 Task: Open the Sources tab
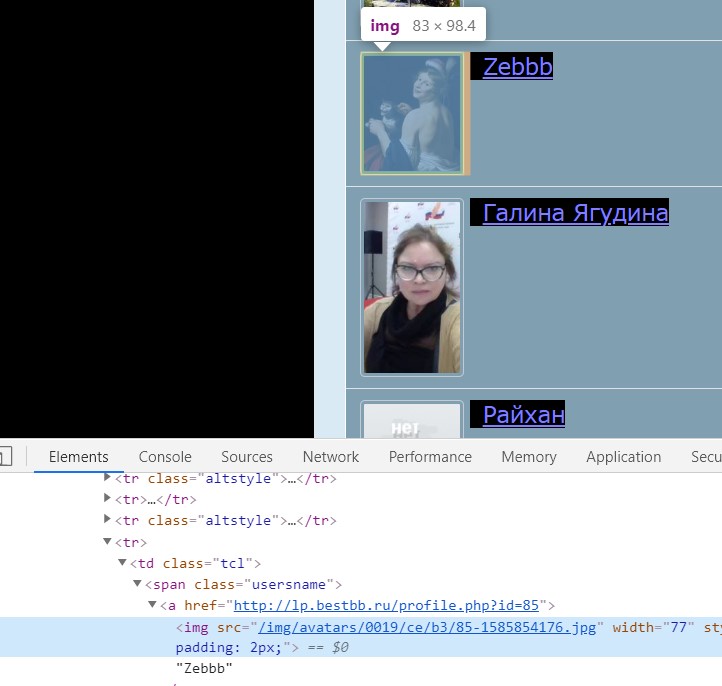[247, 457]
